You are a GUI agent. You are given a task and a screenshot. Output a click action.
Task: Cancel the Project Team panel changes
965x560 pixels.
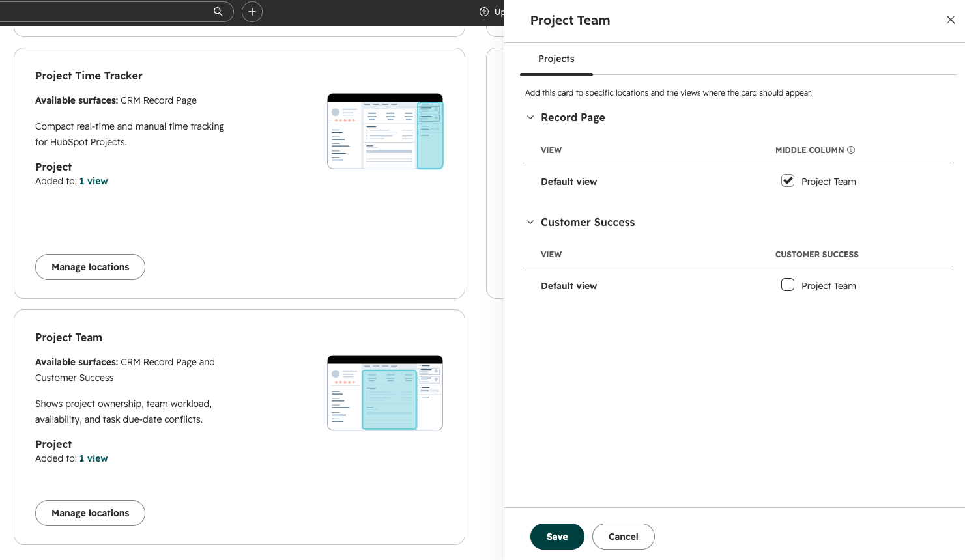624,537
